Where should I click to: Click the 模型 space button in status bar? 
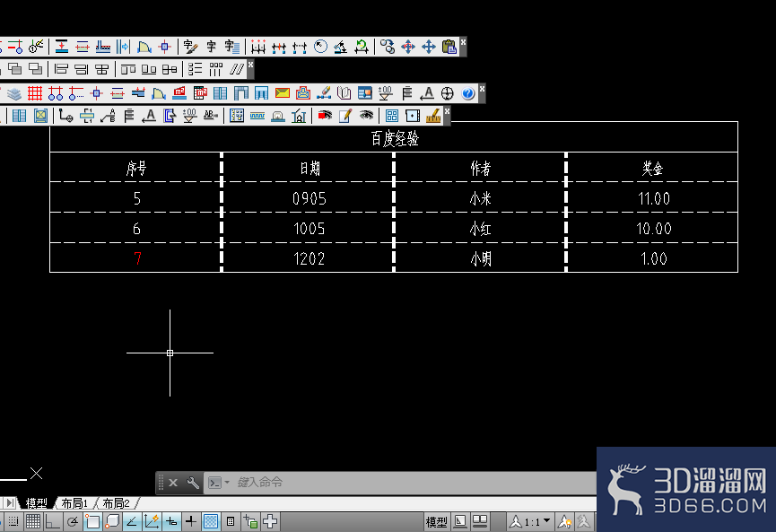click(x=436, y=522)
